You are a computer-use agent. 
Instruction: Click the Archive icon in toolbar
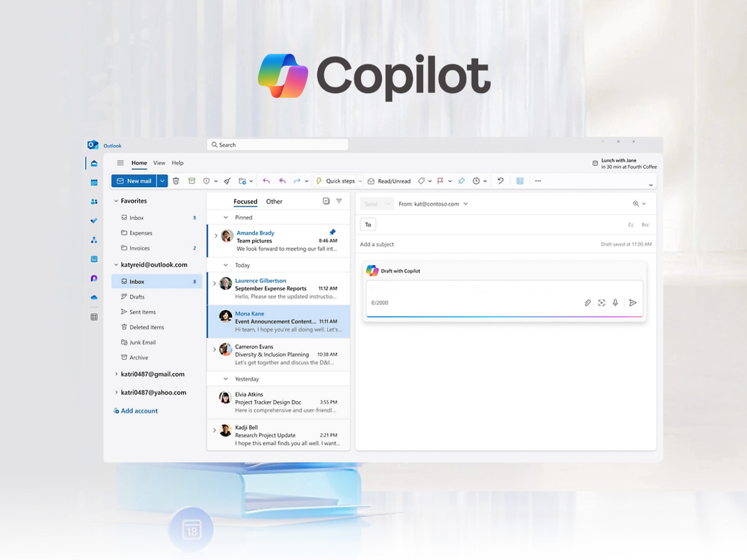tap(192, 181)
